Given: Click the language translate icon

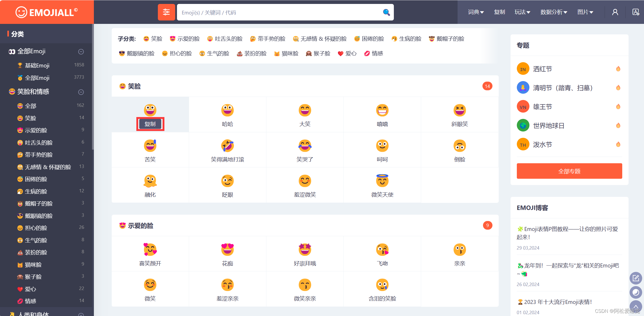Looking at the screenshot, I should [x=636, y=12].
